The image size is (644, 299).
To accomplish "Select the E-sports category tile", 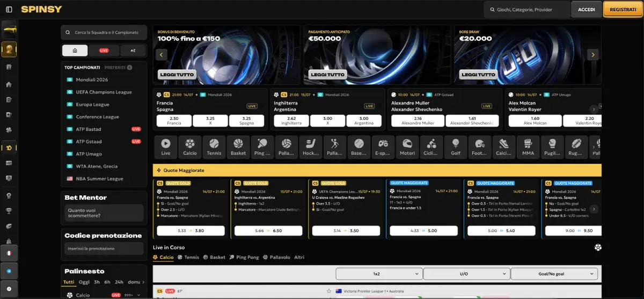I will click(x=383, y=147).
